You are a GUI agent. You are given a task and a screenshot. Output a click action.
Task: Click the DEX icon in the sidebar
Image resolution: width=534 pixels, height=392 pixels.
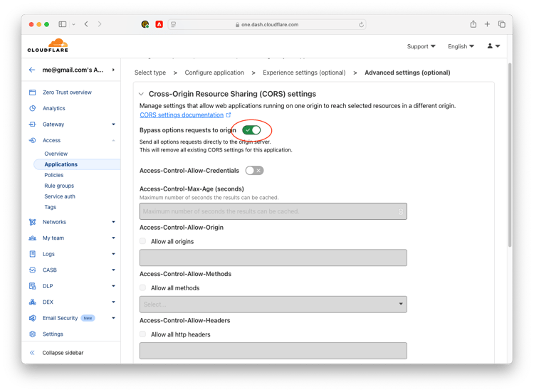point(32,302)
